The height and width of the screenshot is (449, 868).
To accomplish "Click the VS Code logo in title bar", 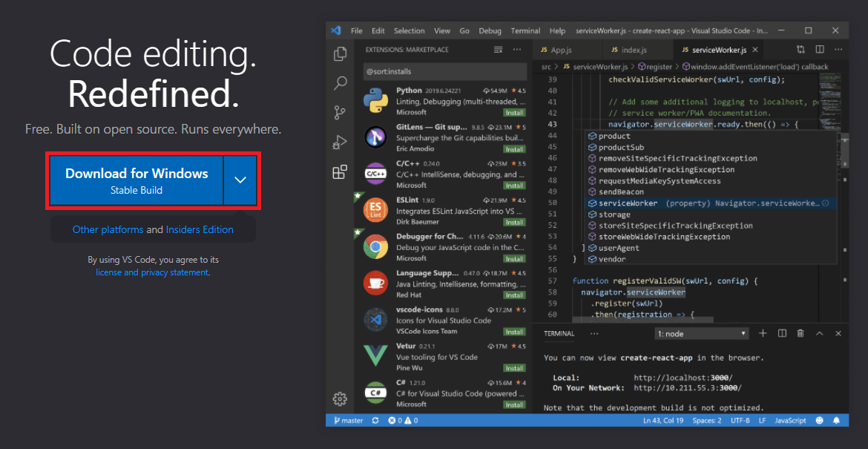I will (x=335, y=30).
